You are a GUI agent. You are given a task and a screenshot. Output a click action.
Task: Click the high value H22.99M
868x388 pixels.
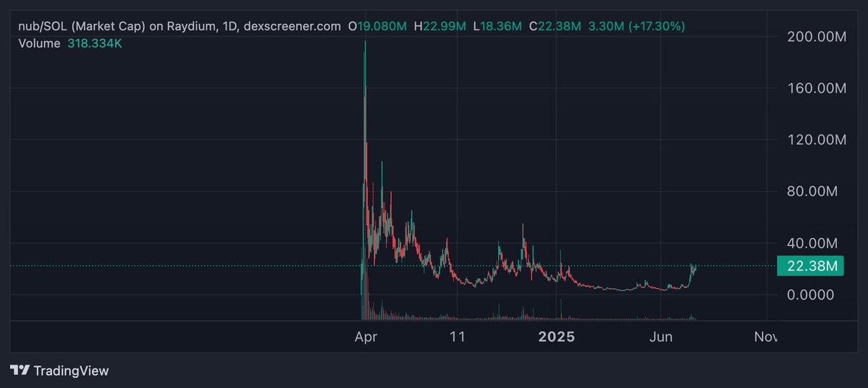[x=440, y=26]
